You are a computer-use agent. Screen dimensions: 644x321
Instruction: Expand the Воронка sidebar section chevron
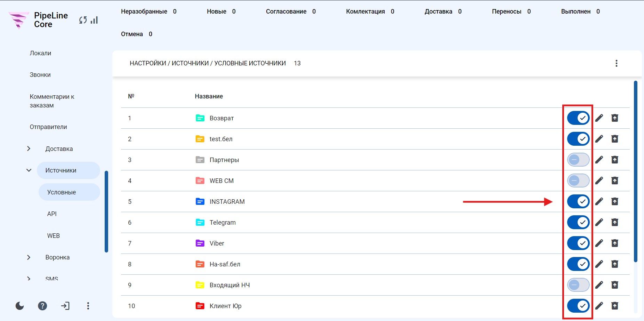click(x=29, y=257)
